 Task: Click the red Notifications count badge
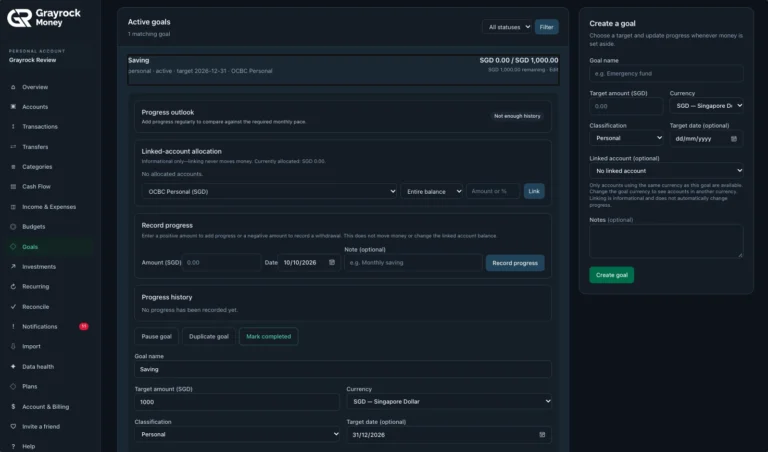[84, 326]
